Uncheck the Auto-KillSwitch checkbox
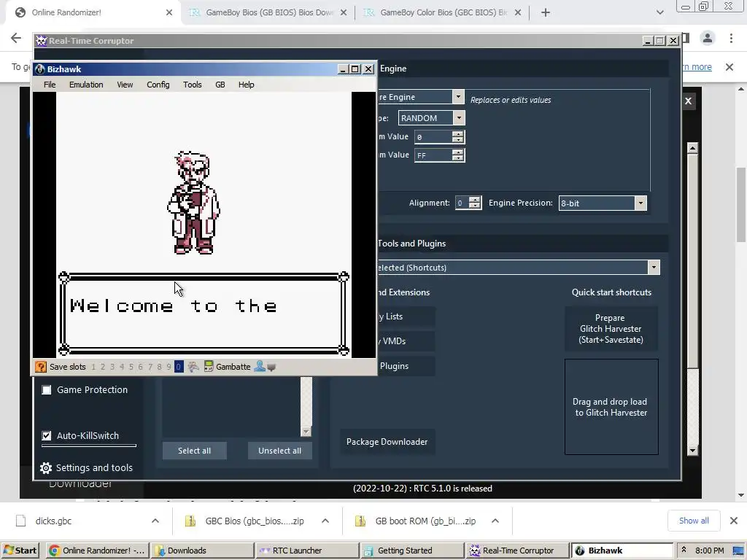Image resolution: width=747 pixels, height=560 pixels. [x=46, y=436]
